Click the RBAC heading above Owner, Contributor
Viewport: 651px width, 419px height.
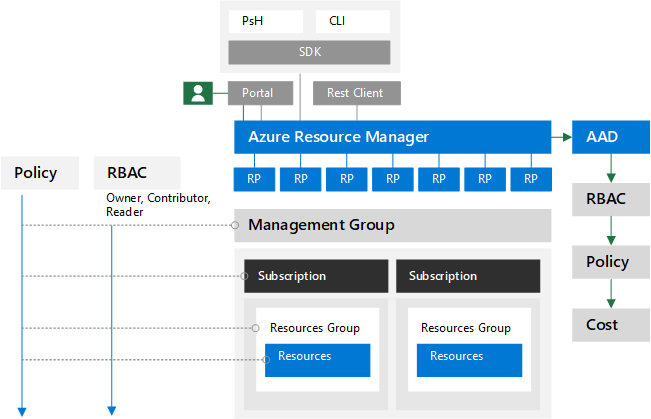(x=137, y=173)
